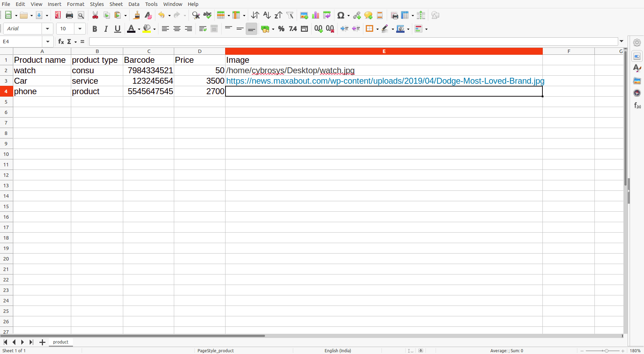
Task: Click the Print icon
Action: point(69,15)
